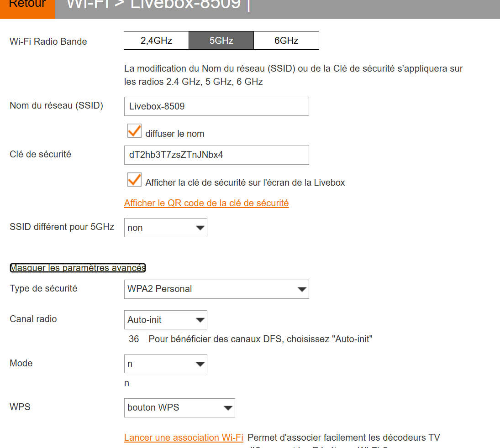Click the 'bouton WPS' dropdown arrow
The image size is (500, 448).
(x=227, y=408)
